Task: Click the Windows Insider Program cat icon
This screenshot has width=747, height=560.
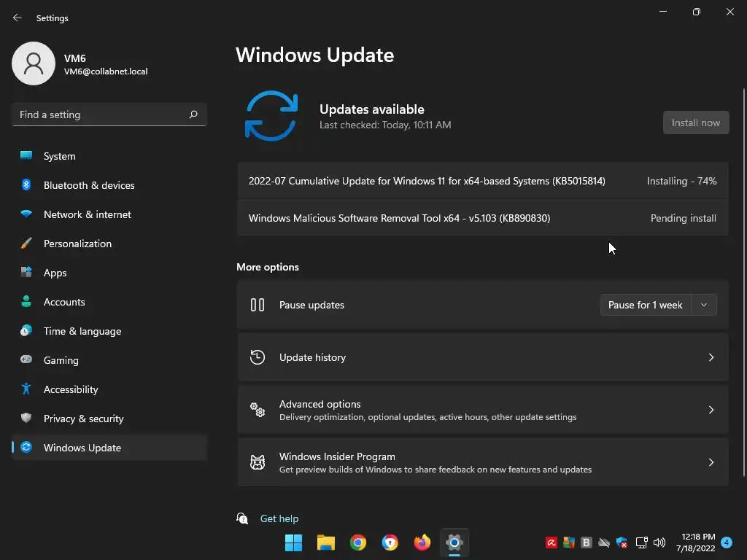Action: [x=258, y=462]
